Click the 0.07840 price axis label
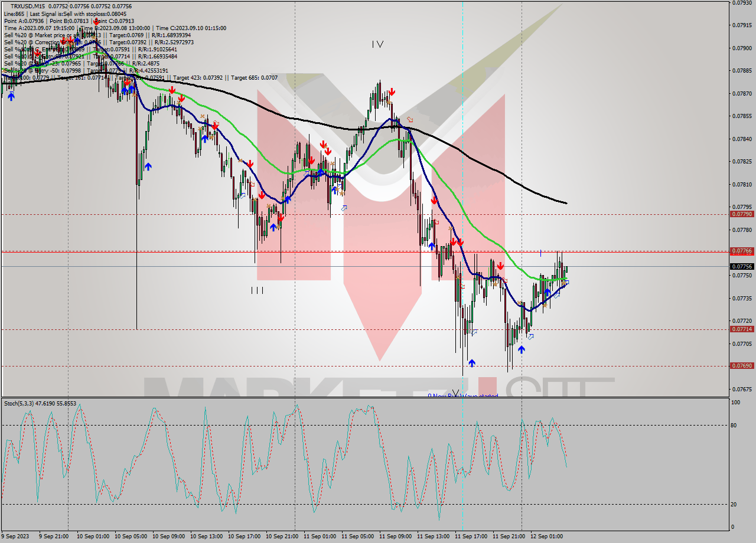The width and height of the screenshot is (756, 543). pos(742,139)
